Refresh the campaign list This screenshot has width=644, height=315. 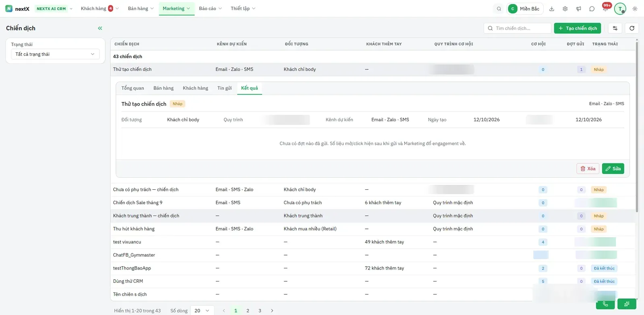pos(632,28)
